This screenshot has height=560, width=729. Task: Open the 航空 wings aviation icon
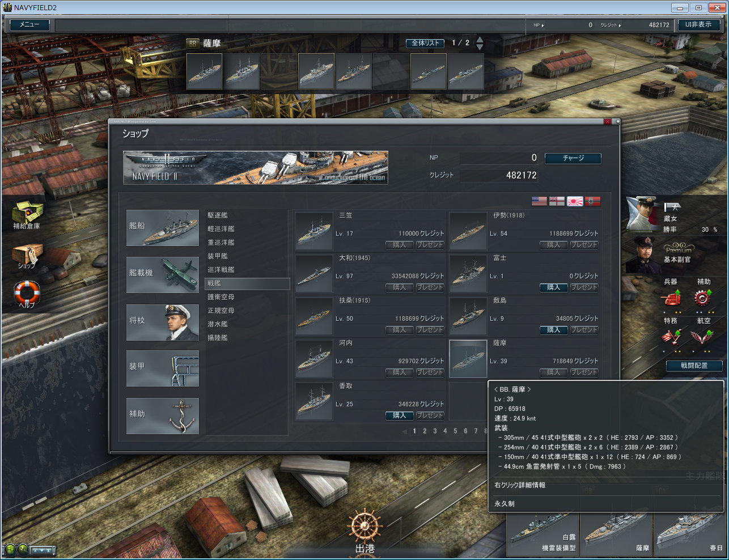click(x=703, y=337)
